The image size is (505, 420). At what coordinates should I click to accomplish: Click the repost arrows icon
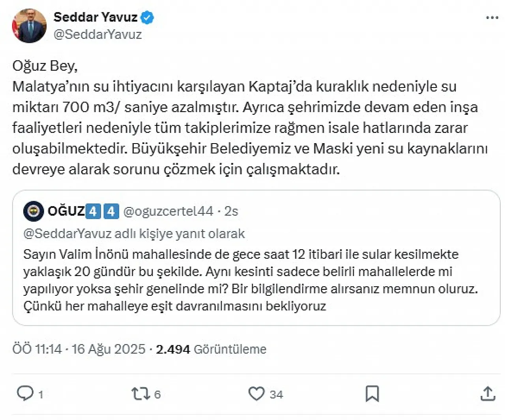140,393
